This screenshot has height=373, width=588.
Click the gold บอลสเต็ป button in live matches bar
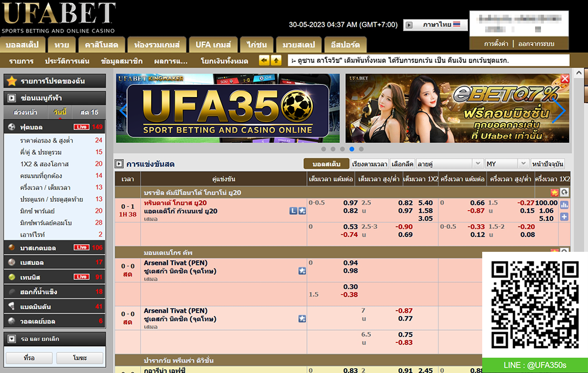pos(326,164)
